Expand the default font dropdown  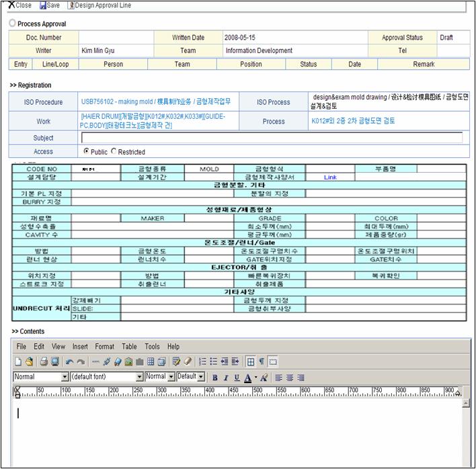(x=139, y=377)
